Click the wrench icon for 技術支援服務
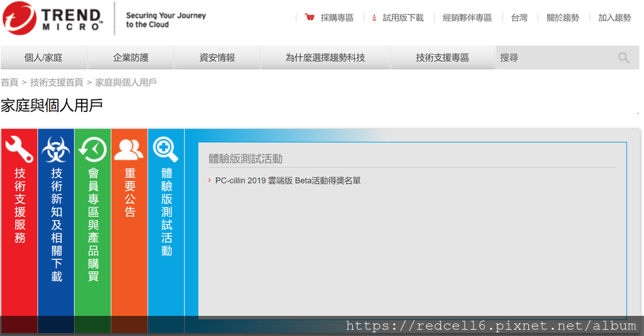Viewport: 644px width, 336px height. pyautogui.click(x=19, y=149)
